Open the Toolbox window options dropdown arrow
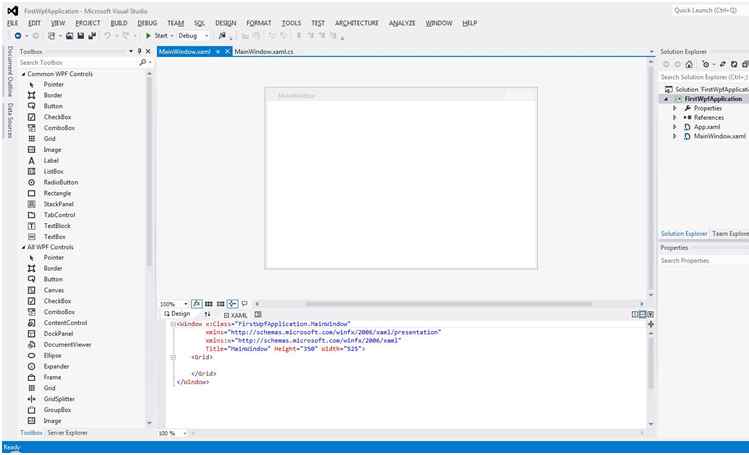 coord(131,51)
